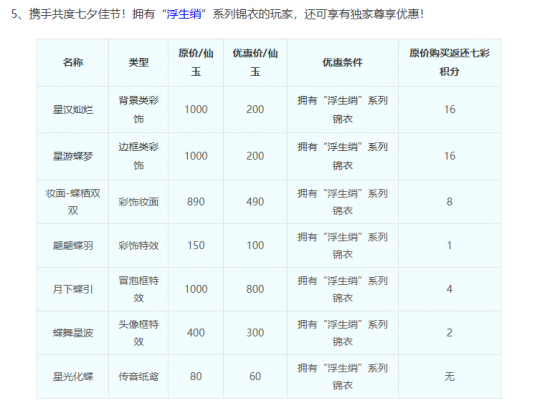
Task: Select the 月下蝶引 name cell
Action: click(73, 289)
